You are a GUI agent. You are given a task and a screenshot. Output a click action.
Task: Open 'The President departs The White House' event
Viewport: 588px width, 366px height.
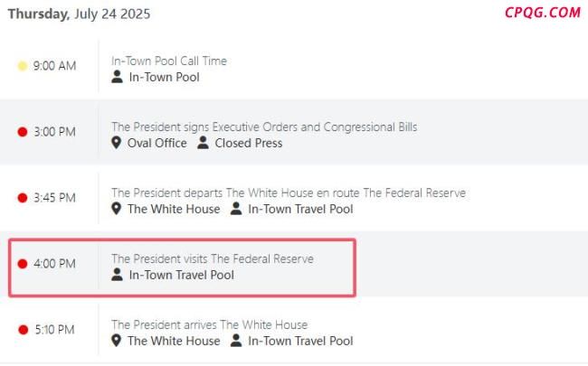[x=289, y=192]
